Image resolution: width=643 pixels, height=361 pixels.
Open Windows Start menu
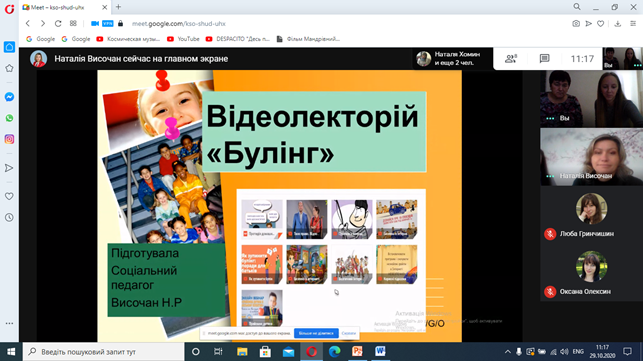(x=11, y=352)
